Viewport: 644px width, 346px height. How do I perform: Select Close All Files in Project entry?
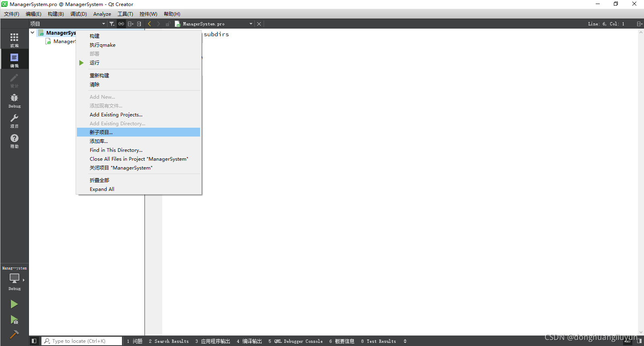[138, 159]
